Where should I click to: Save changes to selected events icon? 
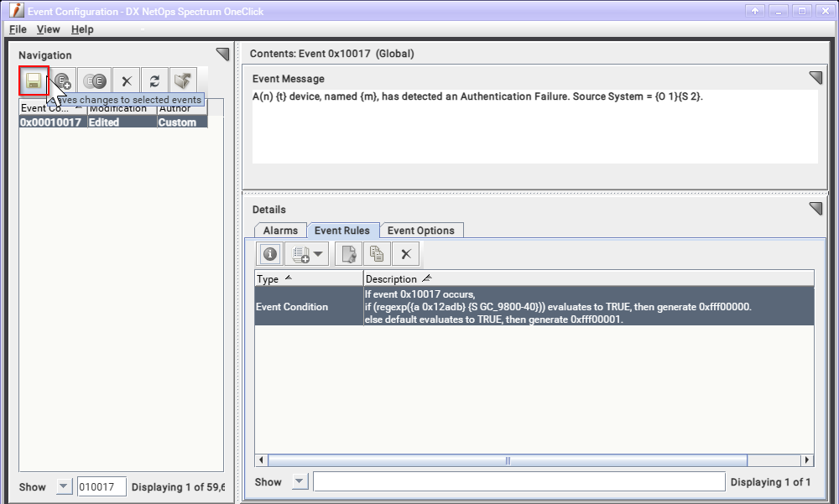(34, 81)
